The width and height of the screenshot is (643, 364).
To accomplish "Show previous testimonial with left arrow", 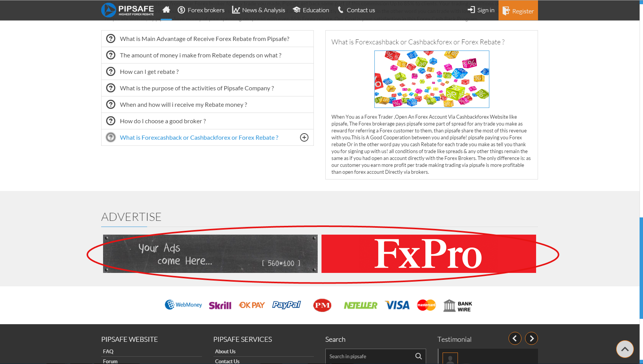I will (515, 338).
